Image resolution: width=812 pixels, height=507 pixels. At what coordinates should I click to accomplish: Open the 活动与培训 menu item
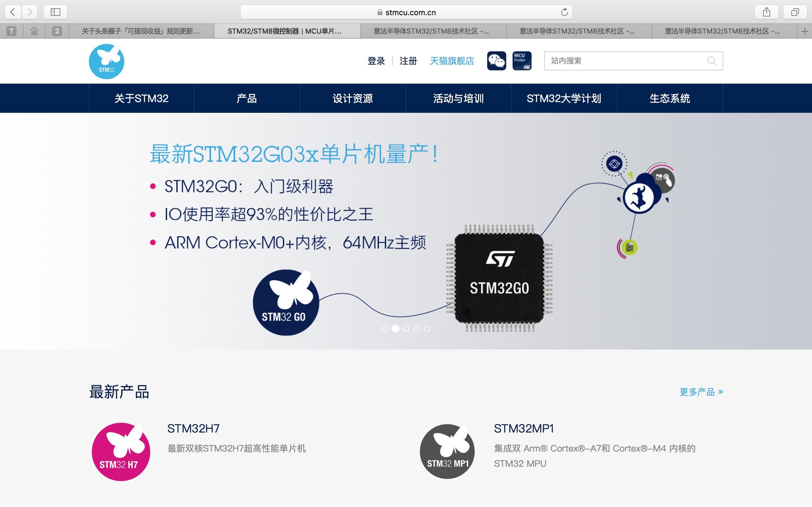click(458, 99)
